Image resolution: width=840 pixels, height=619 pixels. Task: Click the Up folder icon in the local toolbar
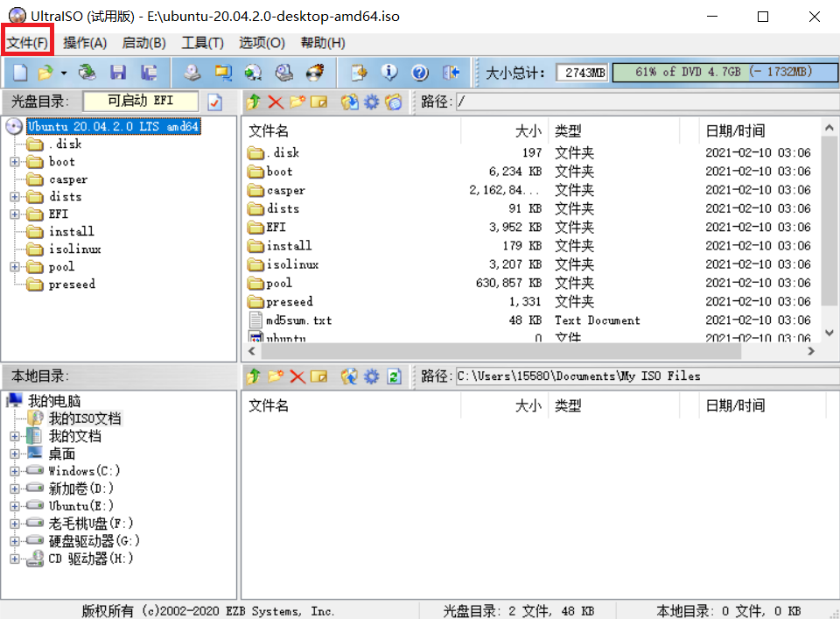coord(254,376)
